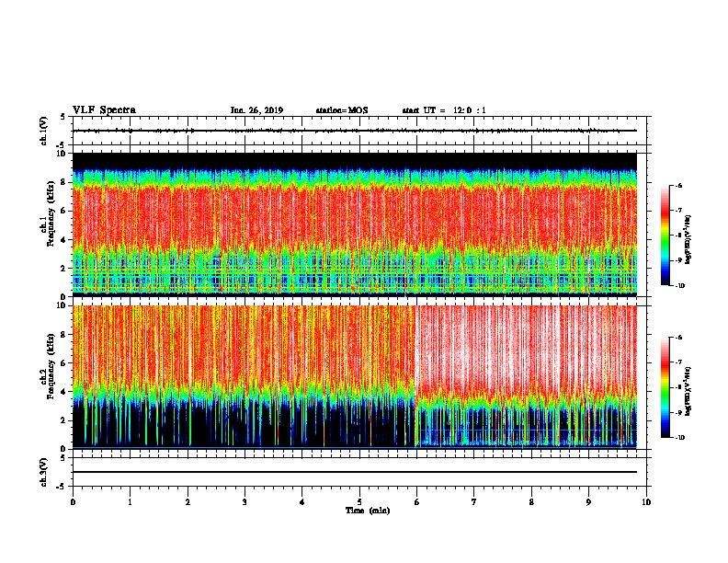
Task: Click the ch.2 spectrogram panel
Action: tap(354, 377)
